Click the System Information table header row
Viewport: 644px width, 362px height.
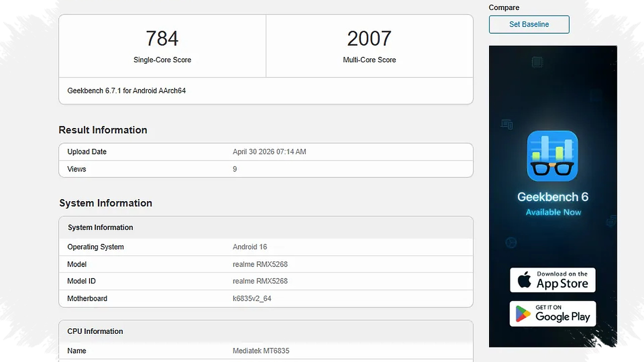[x=266, y=227]
